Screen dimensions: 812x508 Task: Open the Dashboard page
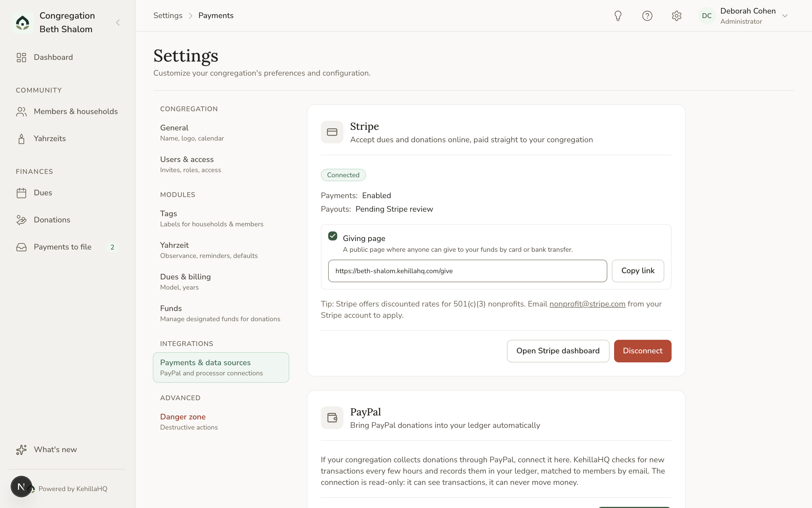(67, 57)
